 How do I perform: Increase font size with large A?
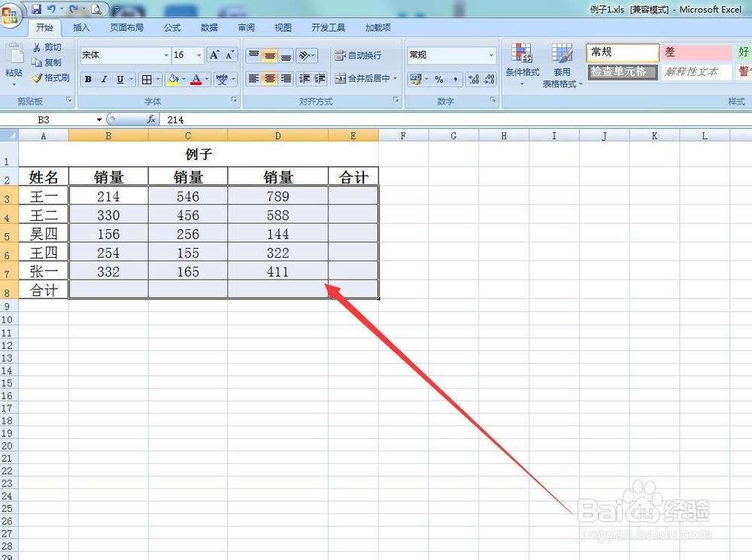214,55
